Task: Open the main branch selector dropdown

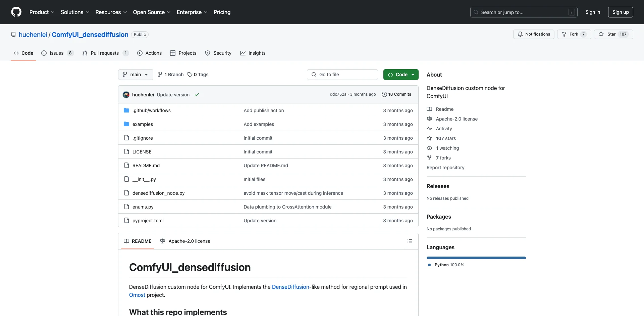Action: 136,75
